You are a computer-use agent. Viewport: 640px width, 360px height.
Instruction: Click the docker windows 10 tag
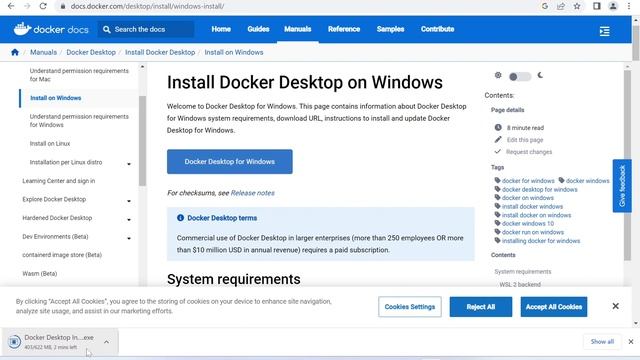528,223
